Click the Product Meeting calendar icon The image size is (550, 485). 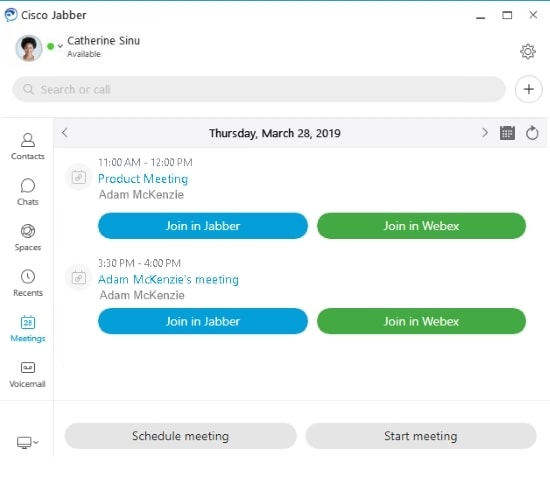[x=79, y=177]
